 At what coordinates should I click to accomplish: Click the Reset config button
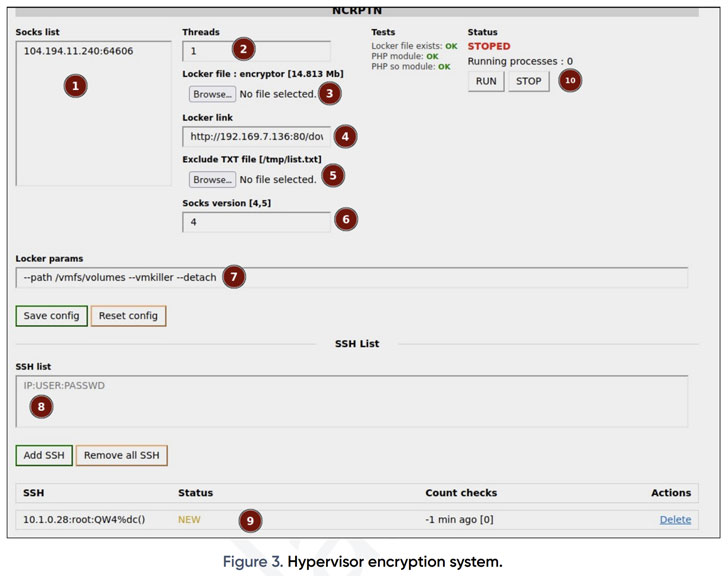pos(128,316)
